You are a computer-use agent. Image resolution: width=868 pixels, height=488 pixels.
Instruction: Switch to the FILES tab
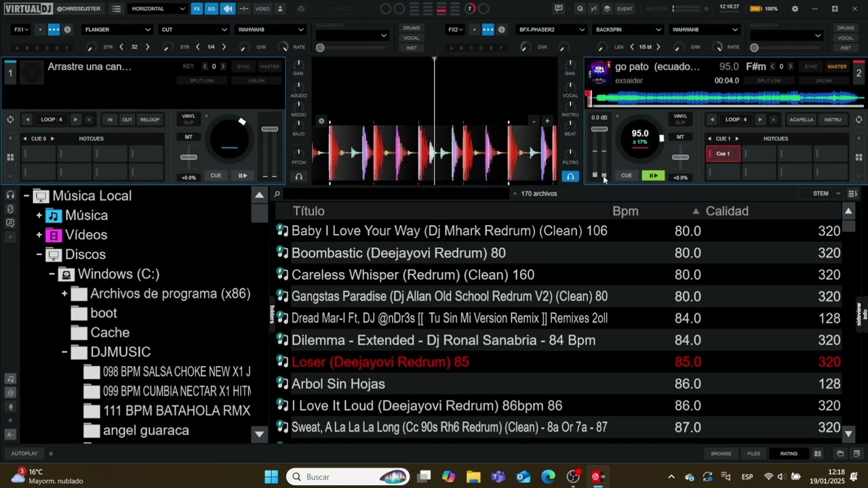754,453
